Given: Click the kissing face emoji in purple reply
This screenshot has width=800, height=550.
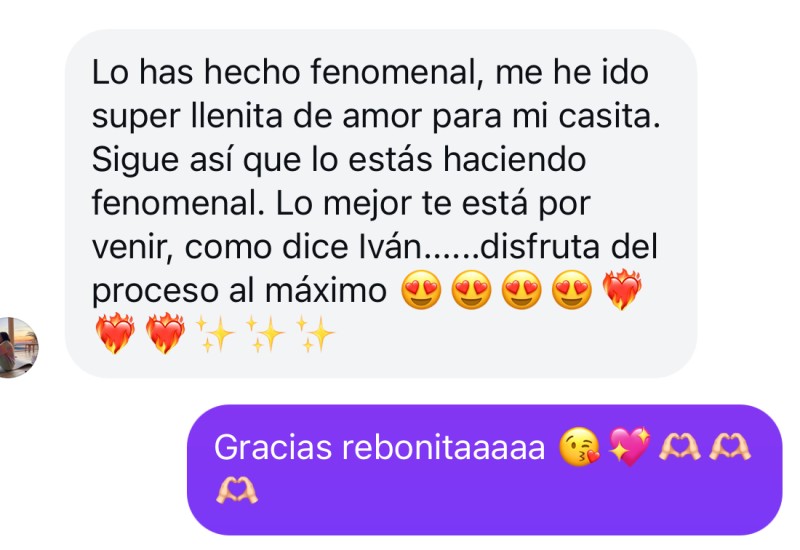Looking at the screenshot, I should pyautogui.click(x=580, y=446).
